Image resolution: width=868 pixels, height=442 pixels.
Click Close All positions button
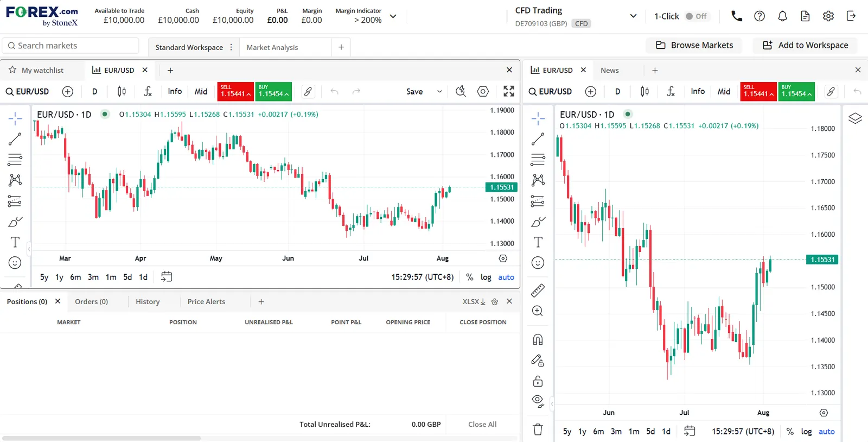pyautogui.click(x=482, y=424)
